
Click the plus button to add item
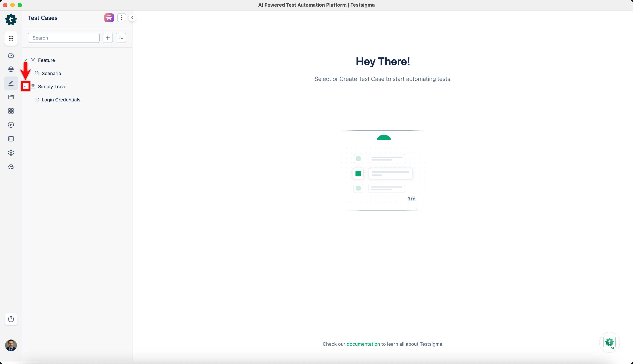108,38
